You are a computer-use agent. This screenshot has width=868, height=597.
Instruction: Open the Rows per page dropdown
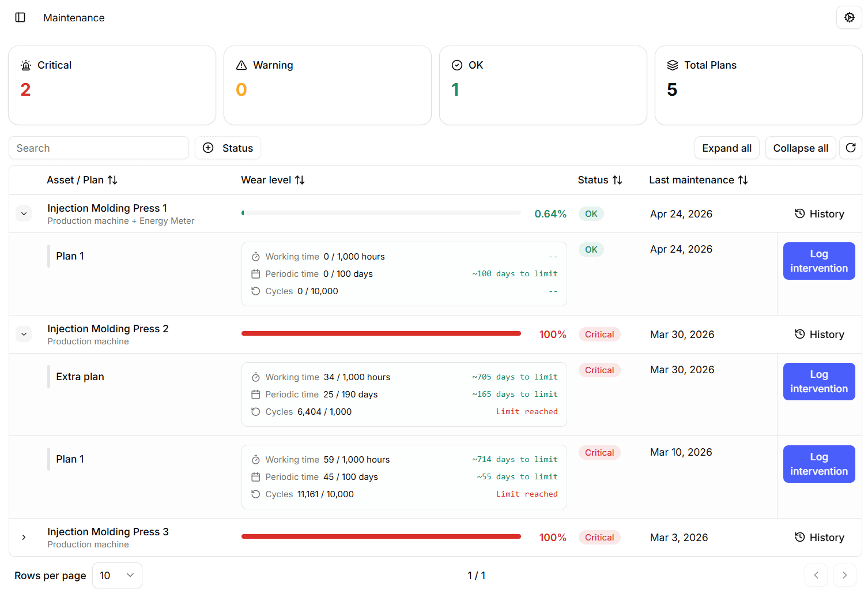pyautogui.click(x=117, y=575)
